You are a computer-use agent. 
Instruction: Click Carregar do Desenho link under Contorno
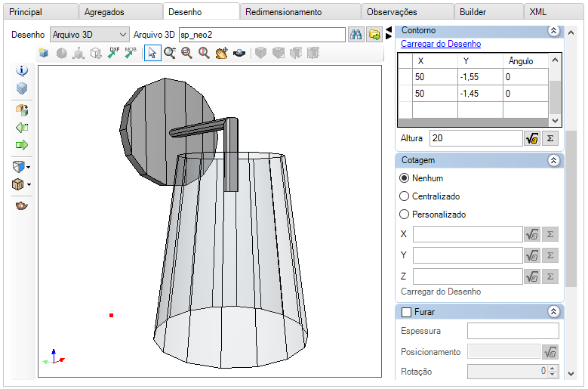pos(441,44)
